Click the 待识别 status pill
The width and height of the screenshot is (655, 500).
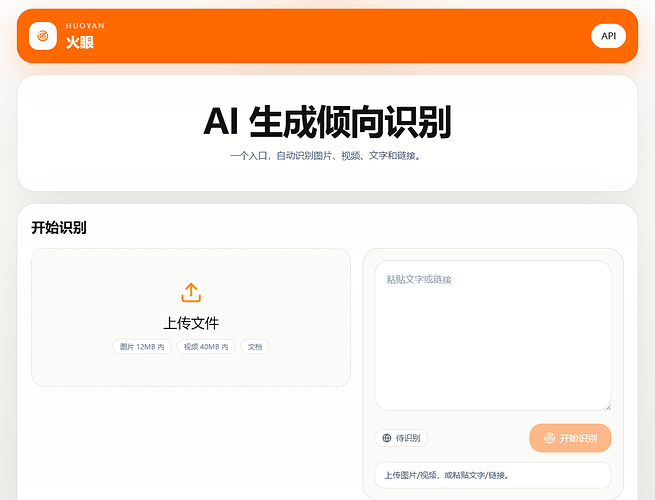click(401, 438)
